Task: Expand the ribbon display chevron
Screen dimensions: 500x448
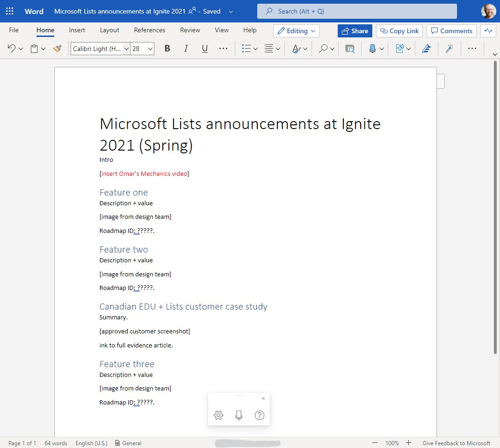Action: (495, 55)
